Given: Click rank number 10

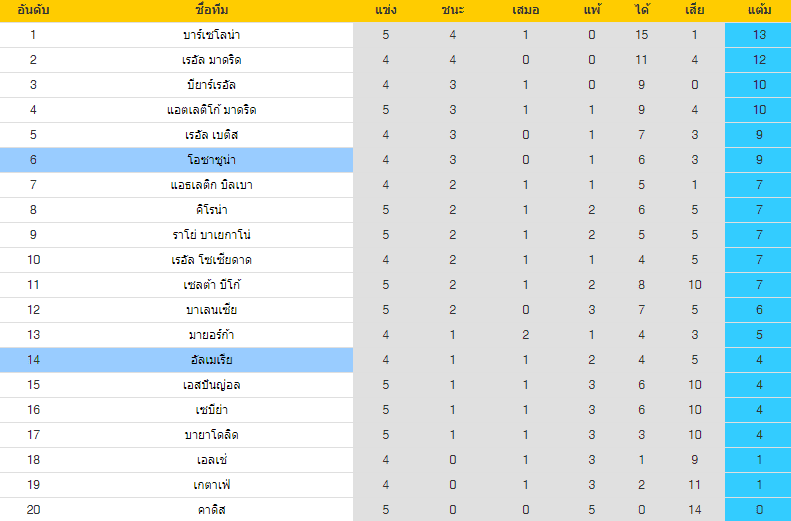Looking at the screenshot, I should pyautogui.click(x=33, y=260).
